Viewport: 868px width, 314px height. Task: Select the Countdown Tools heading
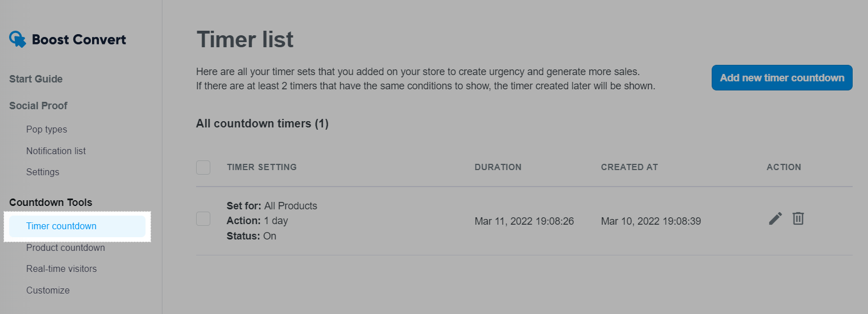(51, 203)
